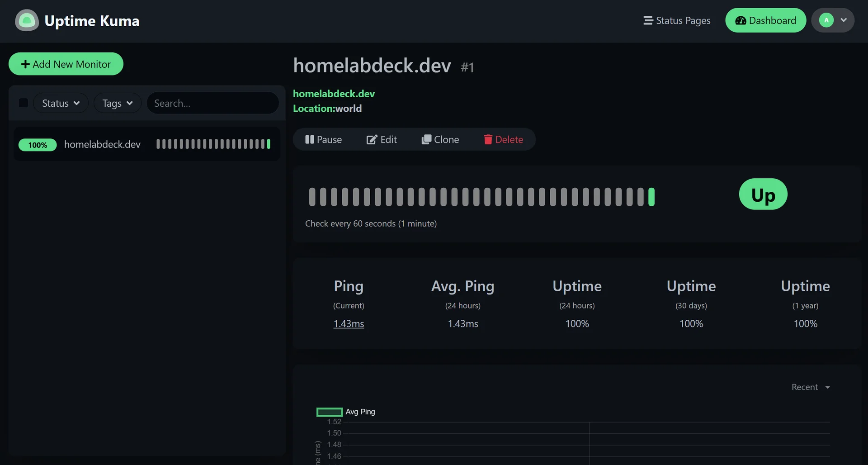Expand the profile dropdown chevron
The height and width of the screenshot is (465, 868).
[x=844, y=20]
